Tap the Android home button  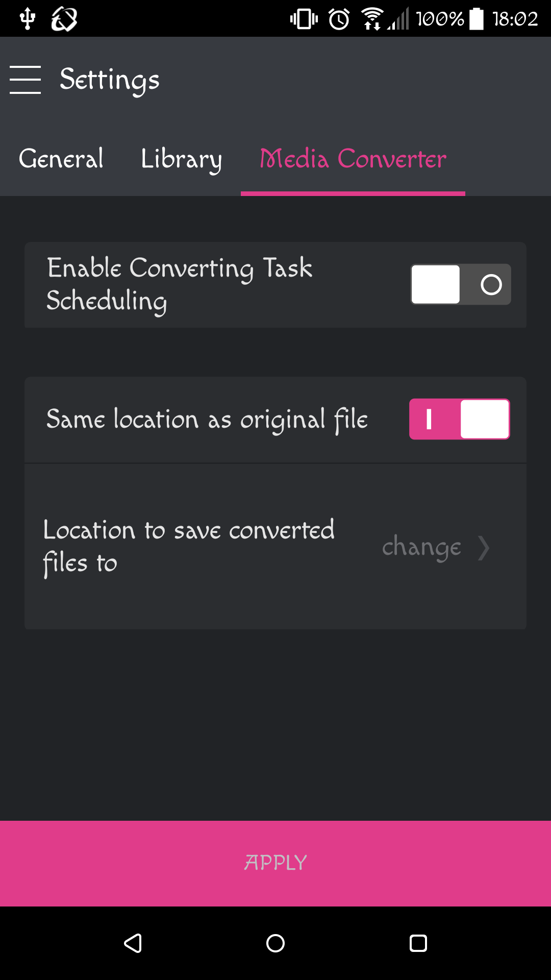pos(275,943)
